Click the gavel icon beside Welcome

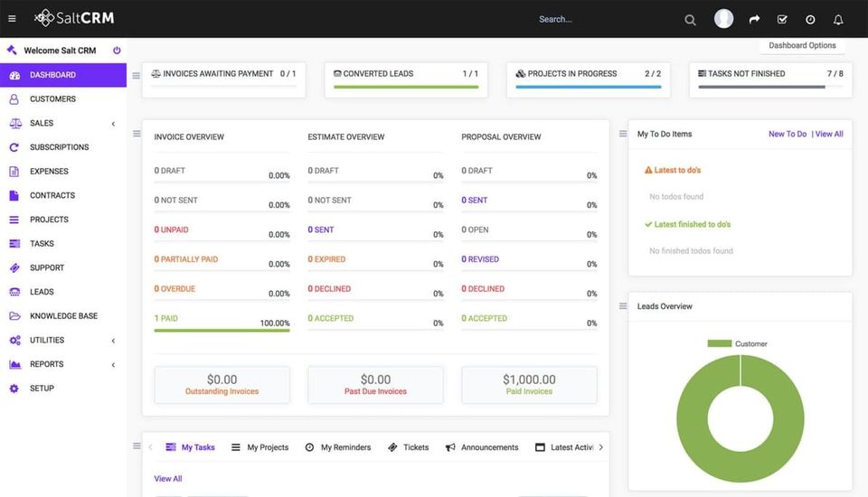coord(12,50)
